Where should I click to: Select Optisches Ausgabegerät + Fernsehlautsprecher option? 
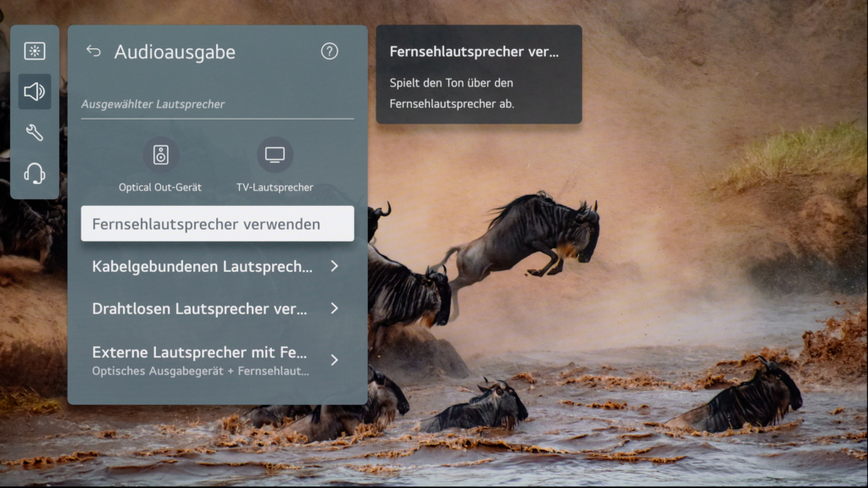coord(201,371)
